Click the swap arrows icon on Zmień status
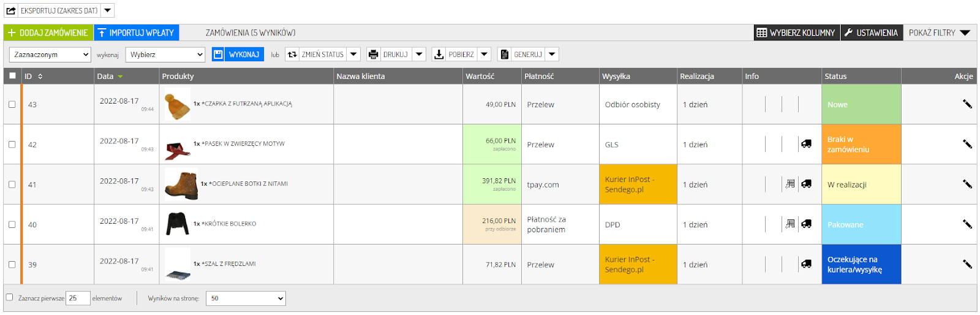This screenshot has width=980, height=315. pyautogui.click(x=292, y=55)
